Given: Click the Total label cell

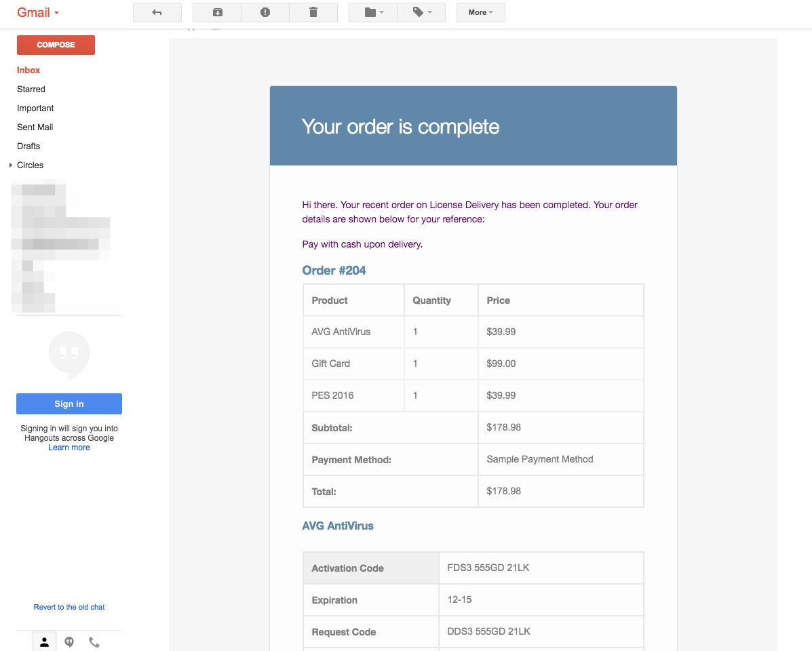Looking at the screenshot, I should pos(391,492).
